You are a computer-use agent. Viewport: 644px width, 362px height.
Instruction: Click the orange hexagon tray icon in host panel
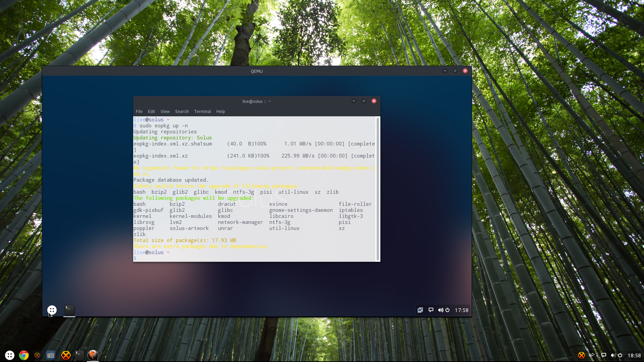coord(582,355)
